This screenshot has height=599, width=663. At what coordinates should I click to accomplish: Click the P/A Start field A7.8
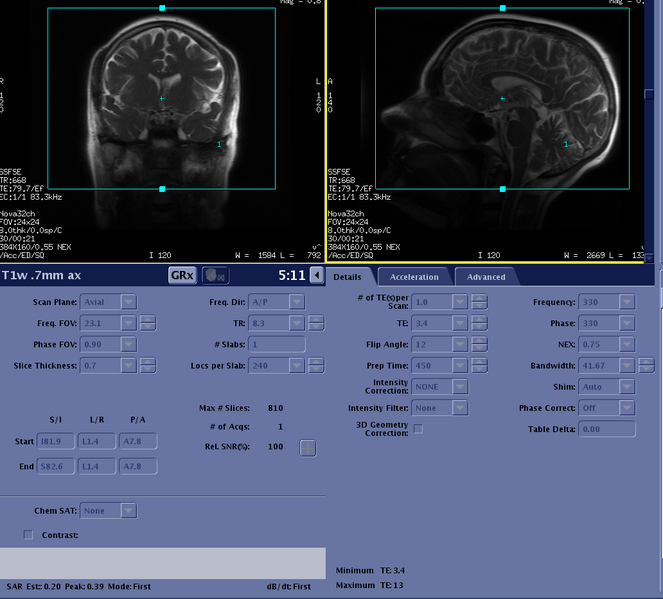[138, 441]
